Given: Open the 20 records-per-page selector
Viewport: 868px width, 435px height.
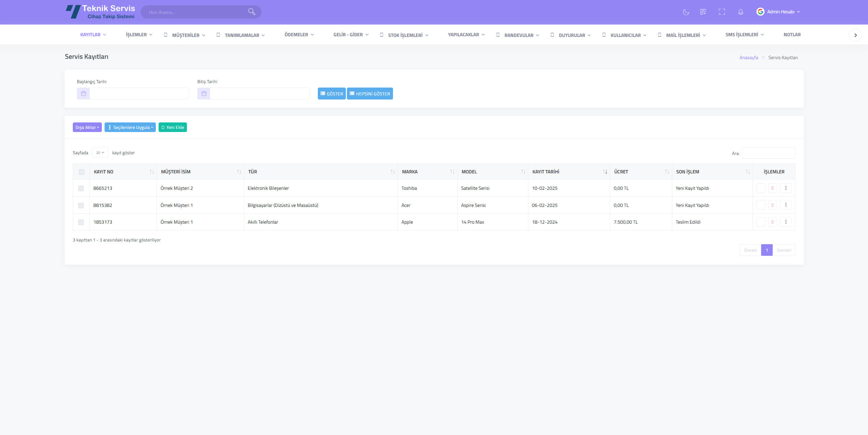Looking at the screenshot, I should click(100, 153).
